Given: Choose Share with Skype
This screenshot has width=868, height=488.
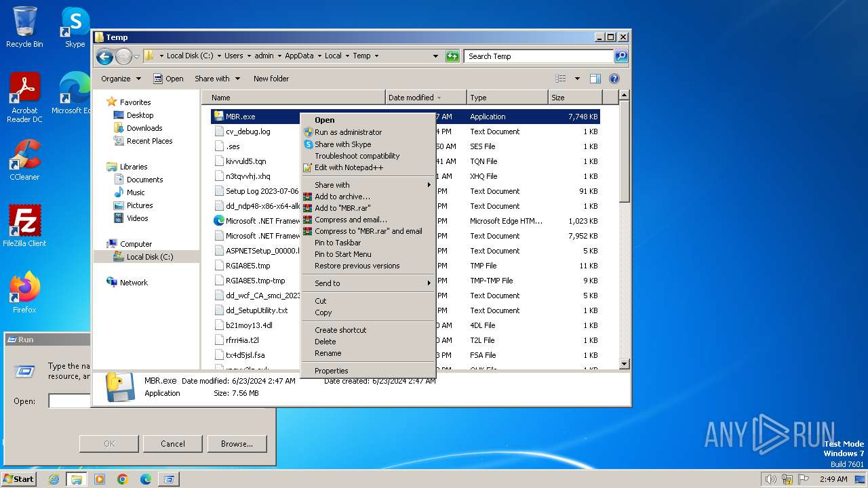Looking at the screenshot, I should click(368, 144).
